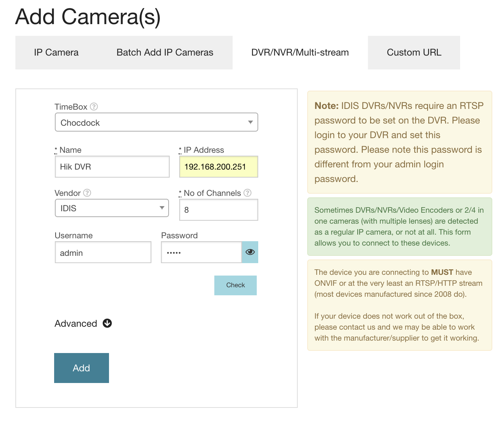The image size is (504, 421).
Task: Click the Add Camera(s) page heading
Action: click(88, 17)
